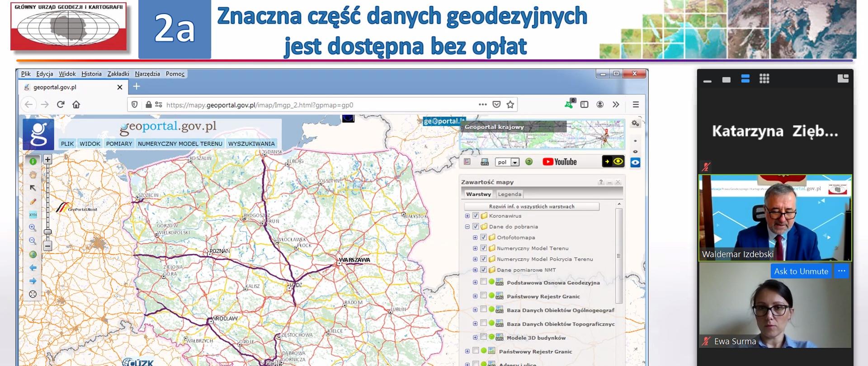The height and width of the screenshot is (366, 868).
Task: Open the page actions three-dots menu
Action: pos(483,104)
